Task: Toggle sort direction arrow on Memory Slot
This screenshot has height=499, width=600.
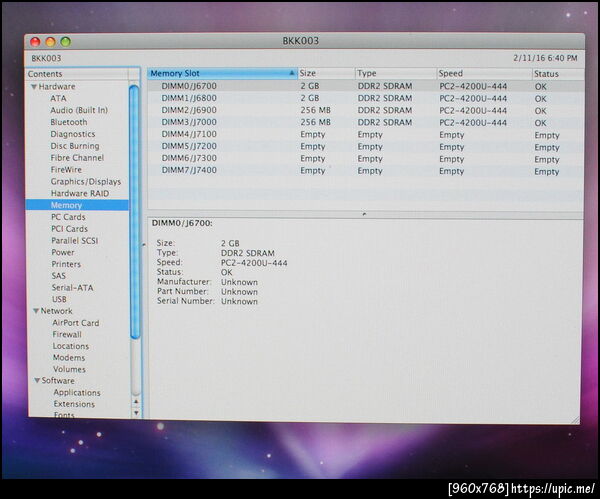Action: pos(292,73)
